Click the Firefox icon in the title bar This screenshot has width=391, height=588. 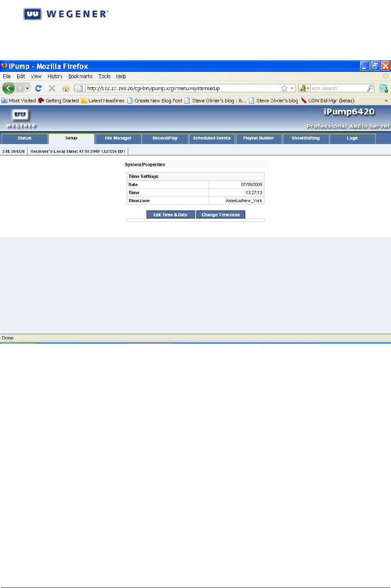4,66
